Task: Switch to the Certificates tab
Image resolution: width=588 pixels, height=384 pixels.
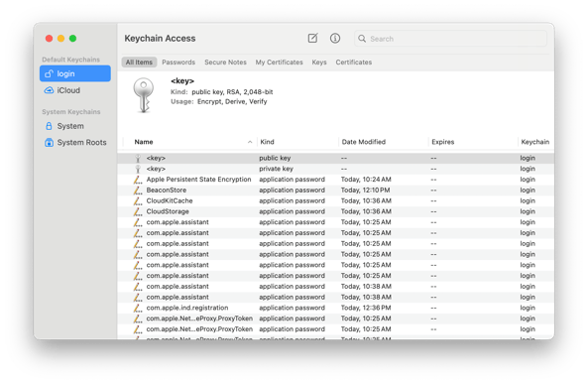Action: (x=354, y=63)
